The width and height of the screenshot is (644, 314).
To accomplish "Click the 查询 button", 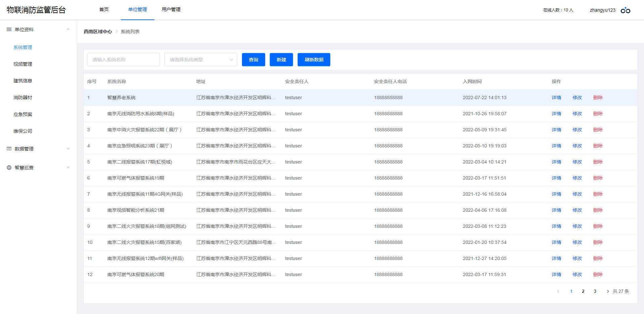I will tap(254, 60).
